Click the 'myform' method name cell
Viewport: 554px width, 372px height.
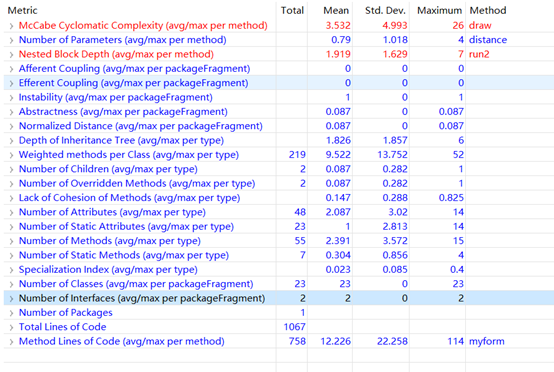pyautogui.click(x=487, y=341)
